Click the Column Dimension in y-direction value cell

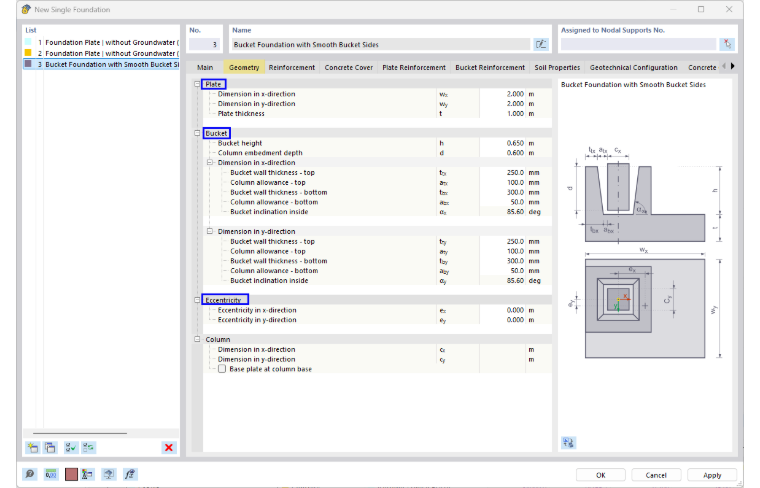tap(502, 359)
